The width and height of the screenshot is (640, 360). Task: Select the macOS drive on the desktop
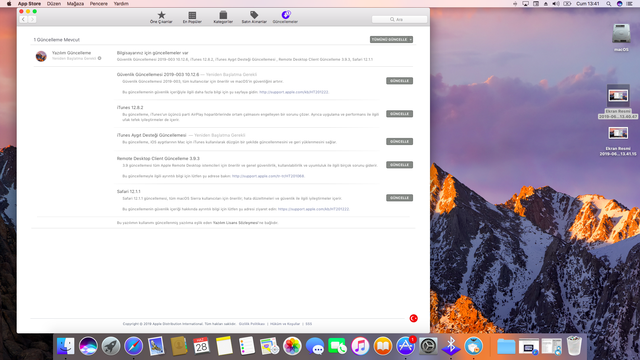pos(621,38)
